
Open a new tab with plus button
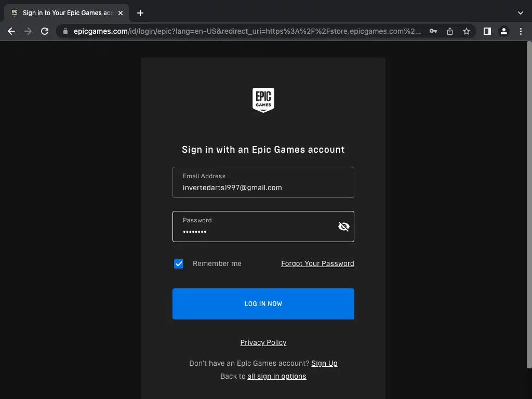pos(140,13)
